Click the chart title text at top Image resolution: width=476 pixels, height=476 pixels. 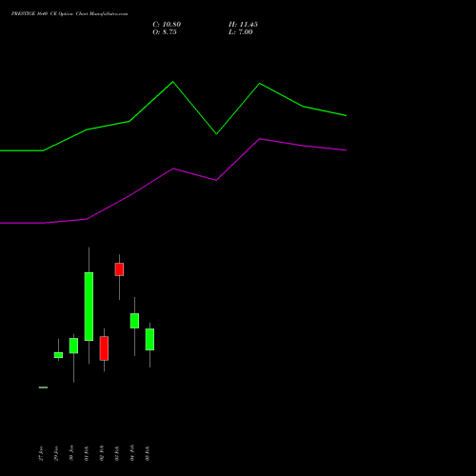point(69,14)
